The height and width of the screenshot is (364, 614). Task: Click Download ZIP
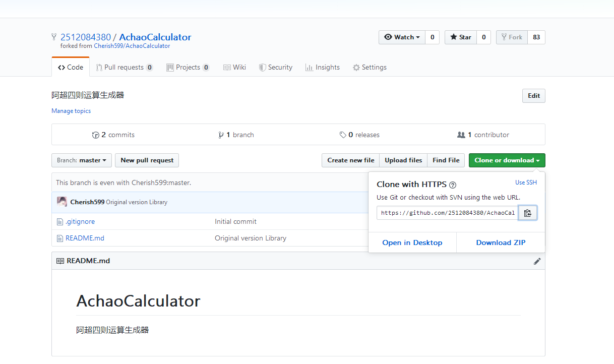[501, 242]
